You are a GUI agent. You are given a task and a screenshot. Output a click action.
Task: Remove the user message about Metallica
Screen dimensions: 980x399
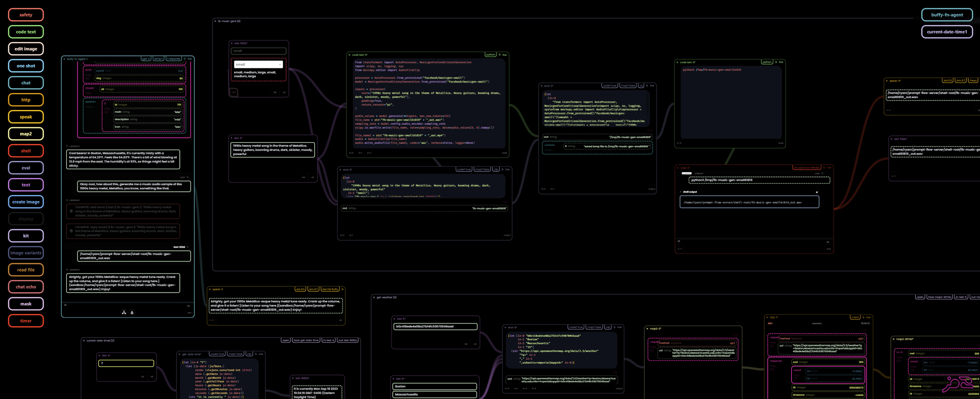point(188,177)
